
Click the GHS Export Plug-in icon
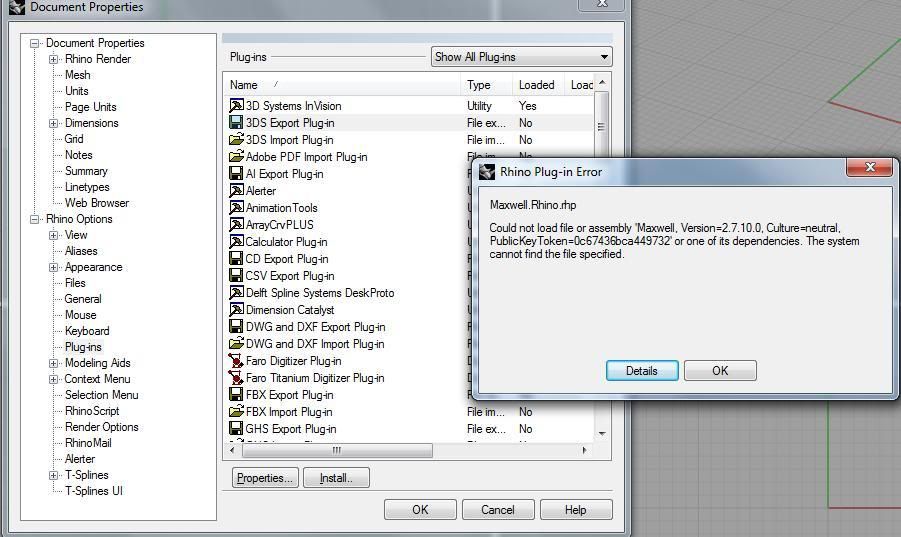pyautogui.click(x=236, y=428)
